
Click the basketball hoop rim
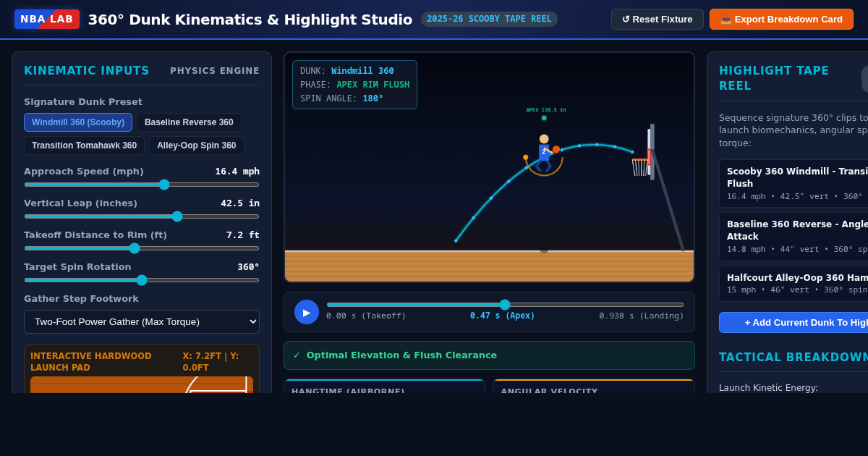pyautogui.click(x=639, y=160)
